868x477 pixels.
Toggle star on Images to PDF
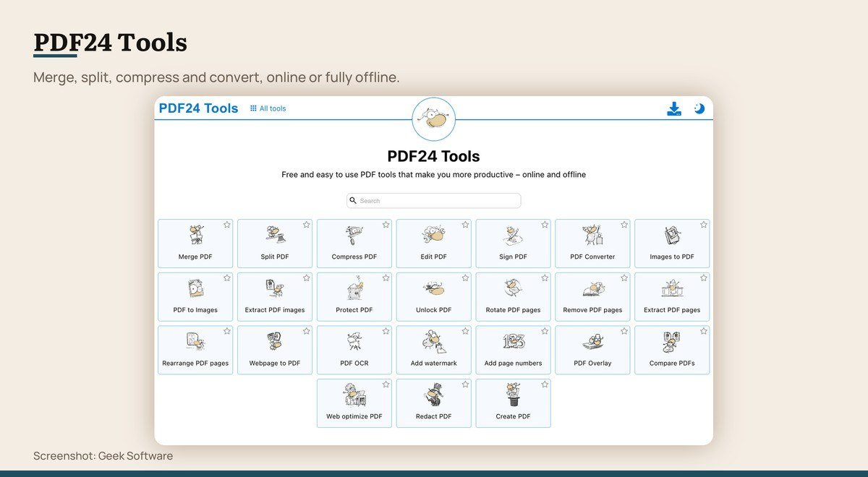tap(704, 225)
